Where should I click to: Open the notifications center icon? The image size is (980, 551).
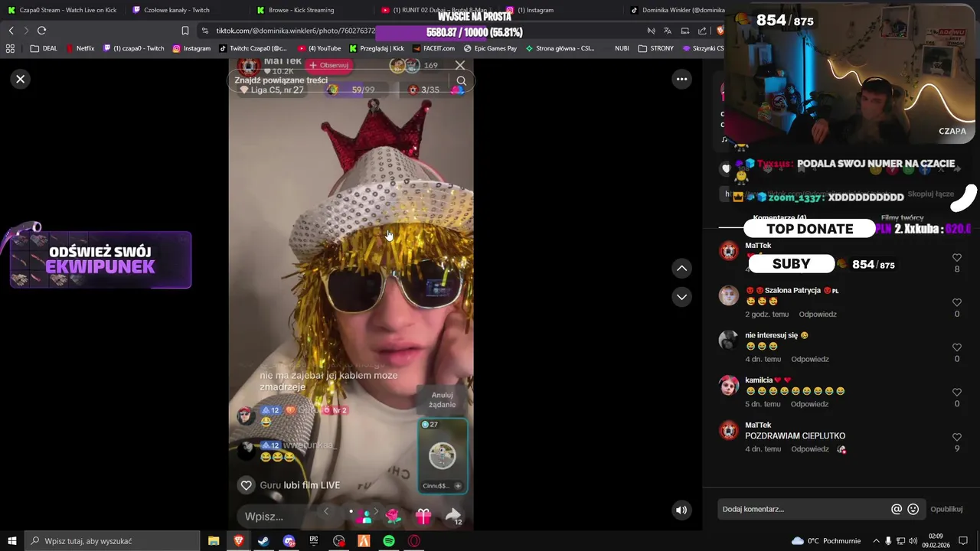point(963,541)
